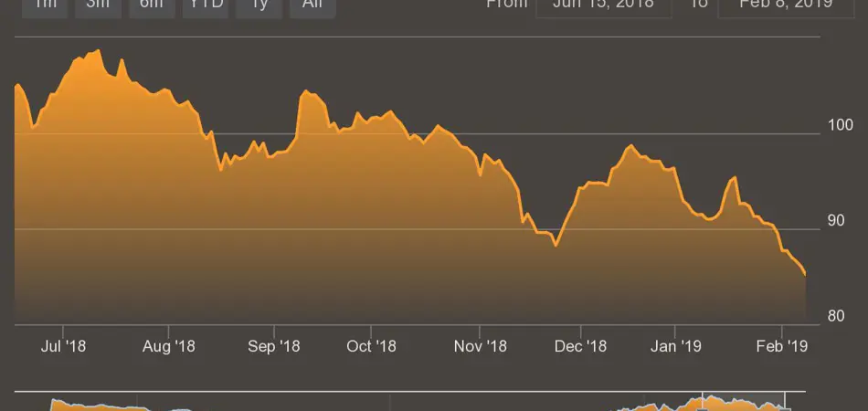
Task: Click the Jul '18 x-axis label
Action: pyautogui.click(x=64, y=346)
